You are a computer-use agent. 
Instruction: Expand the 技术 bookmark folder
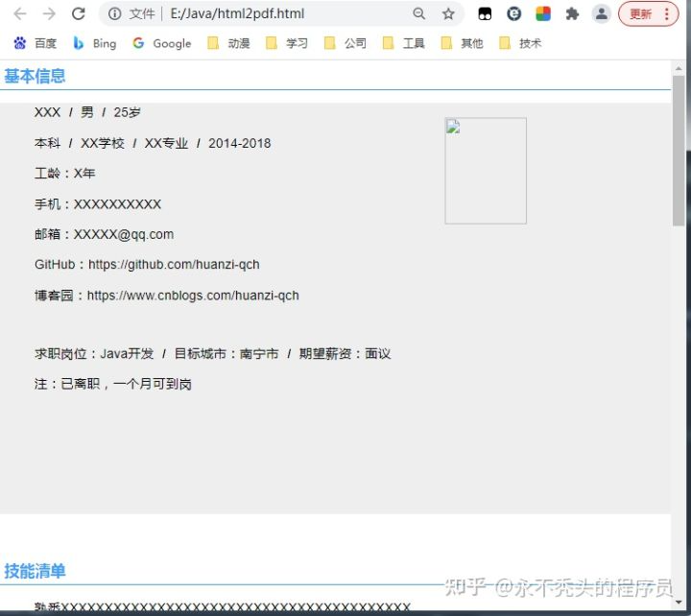pos(520,43)
